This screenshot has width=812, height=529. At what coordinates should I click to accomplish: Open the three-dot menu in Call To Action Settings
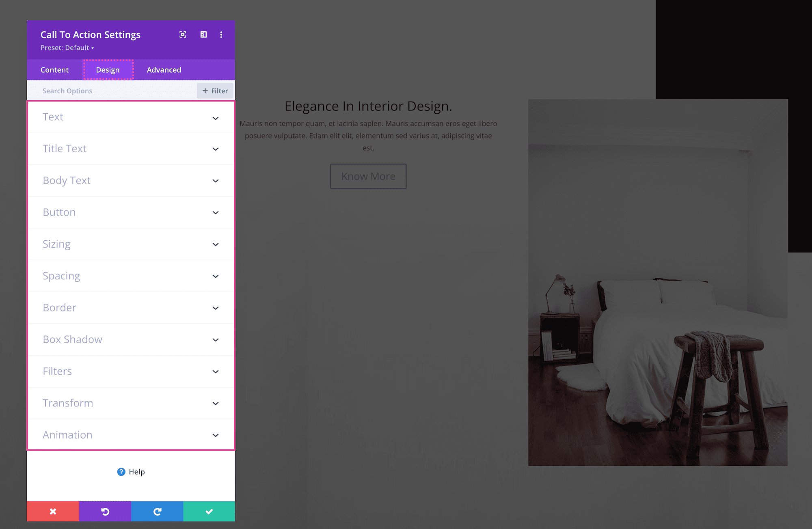coord(221,35)
